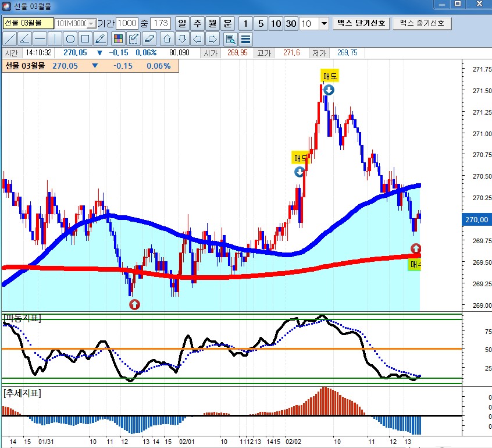Select the vertical line drawing tool

[55, 39]
